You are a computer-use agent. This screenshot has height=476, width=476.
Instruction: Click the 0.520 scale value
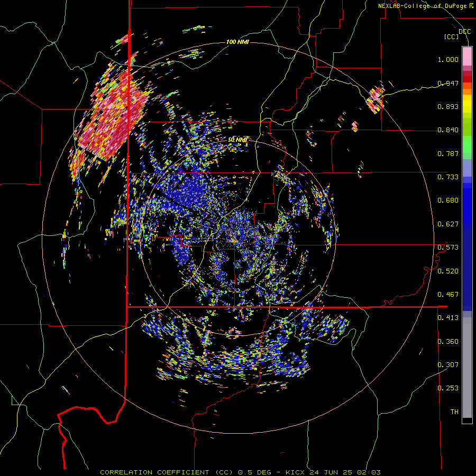click(448, 271)
